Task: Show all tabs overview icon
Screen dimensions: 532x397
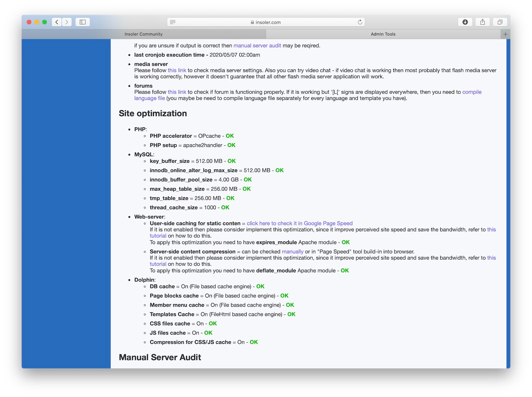Action: coord(500,22)
